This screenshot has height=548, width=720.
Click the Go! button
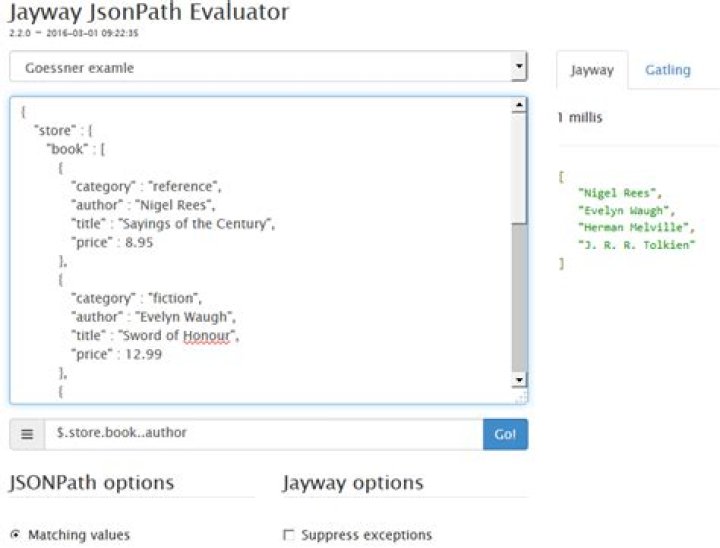pos(505,434)
